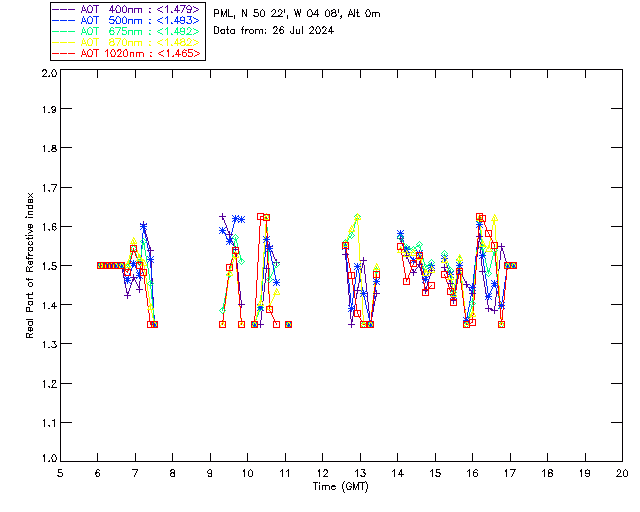Click the y-axis tick label 1.5

coord(48,266)
